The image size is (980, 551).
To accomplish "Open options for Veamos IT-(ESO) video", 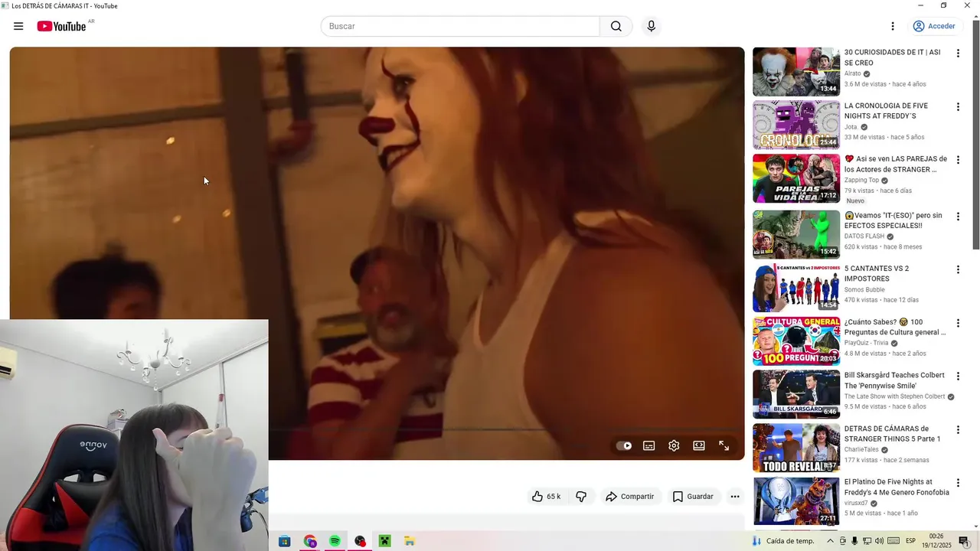I will pos(957,217).
